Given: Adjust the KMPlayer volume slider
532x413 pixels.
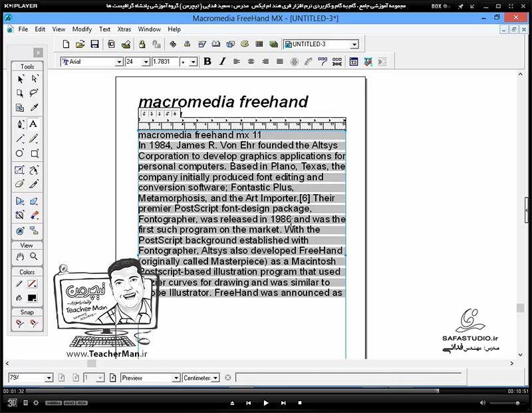Looking at the screenshot, I should click(506, 403).
